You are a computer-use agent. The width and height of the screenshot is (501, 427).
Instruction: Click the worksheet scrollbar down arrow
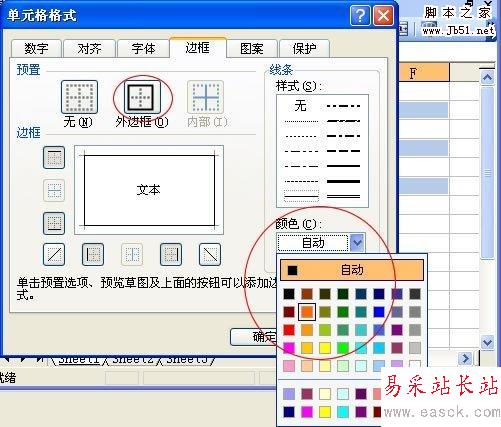[x=487, y=342]
